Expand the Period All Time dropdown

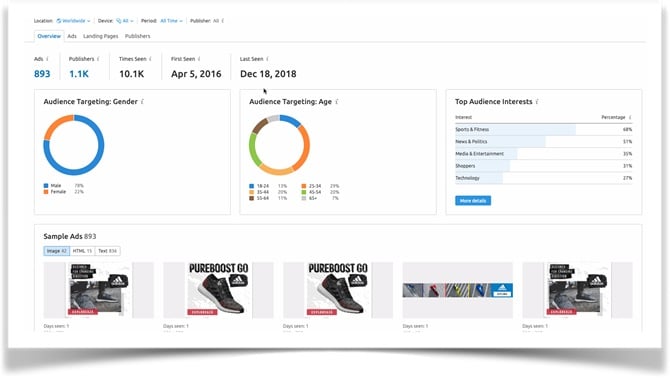171,21
